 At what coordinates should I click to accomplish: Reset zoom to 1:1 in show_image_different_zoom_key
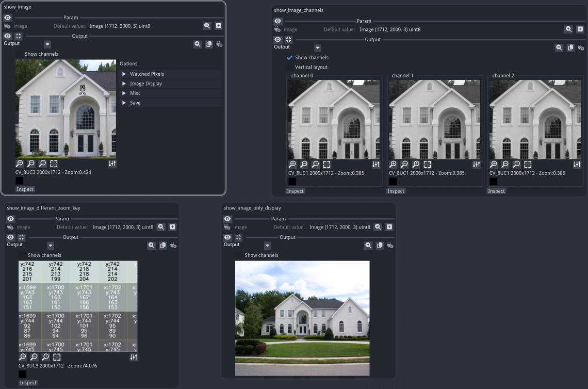(x=45, y=357)
